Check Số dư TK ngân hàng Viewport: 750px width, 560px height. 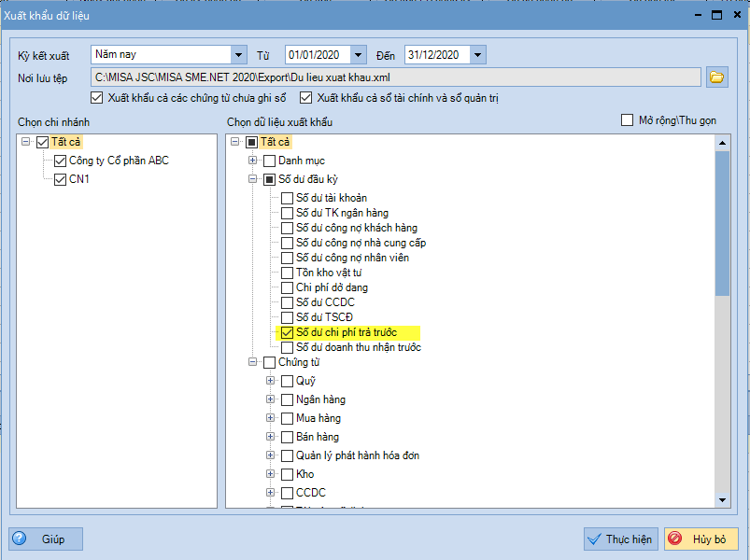pos(287,213)
